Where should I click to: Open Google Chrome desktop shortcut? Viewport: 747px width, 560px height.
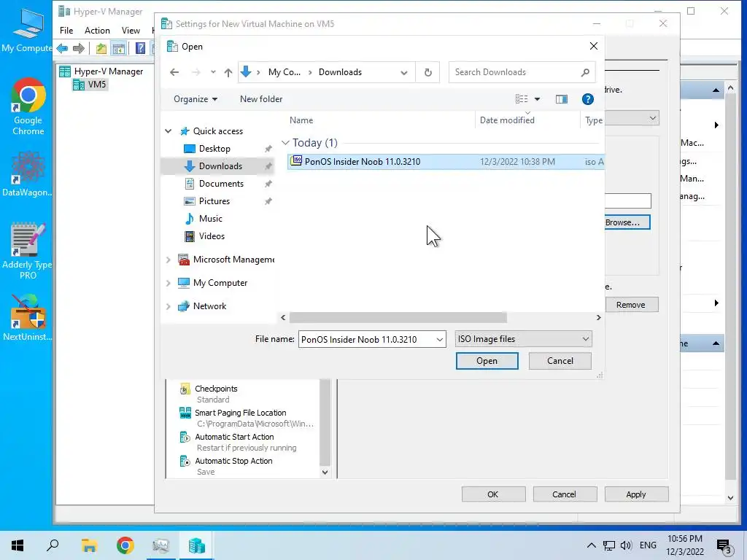tap(28, 106)
